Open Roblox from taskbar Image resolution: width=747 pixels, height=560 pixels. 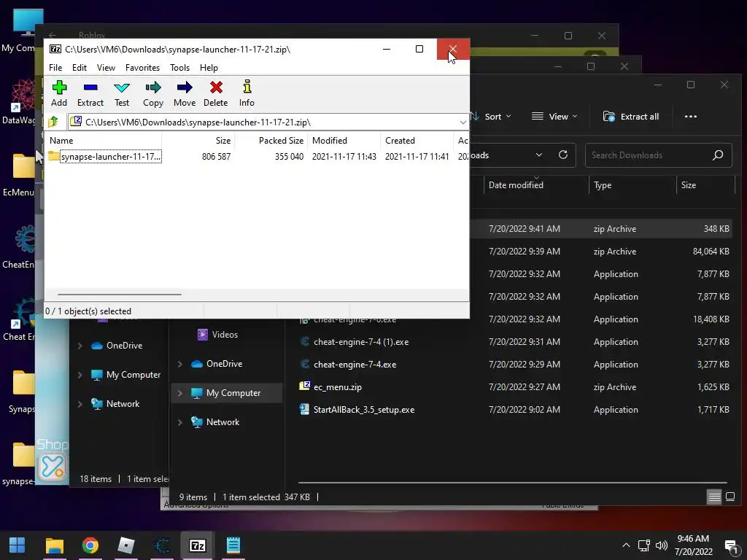coord(125,545)
